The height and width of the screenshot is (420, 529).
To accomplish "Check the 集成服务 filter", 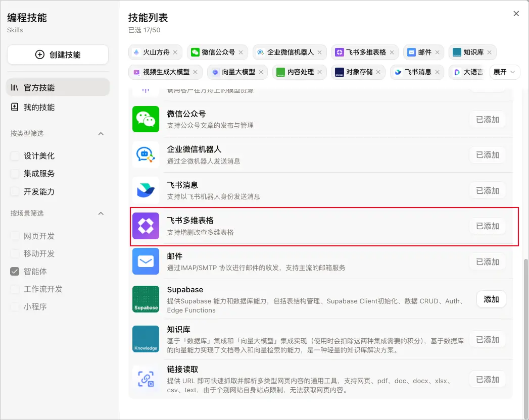I will pos(15,174).
